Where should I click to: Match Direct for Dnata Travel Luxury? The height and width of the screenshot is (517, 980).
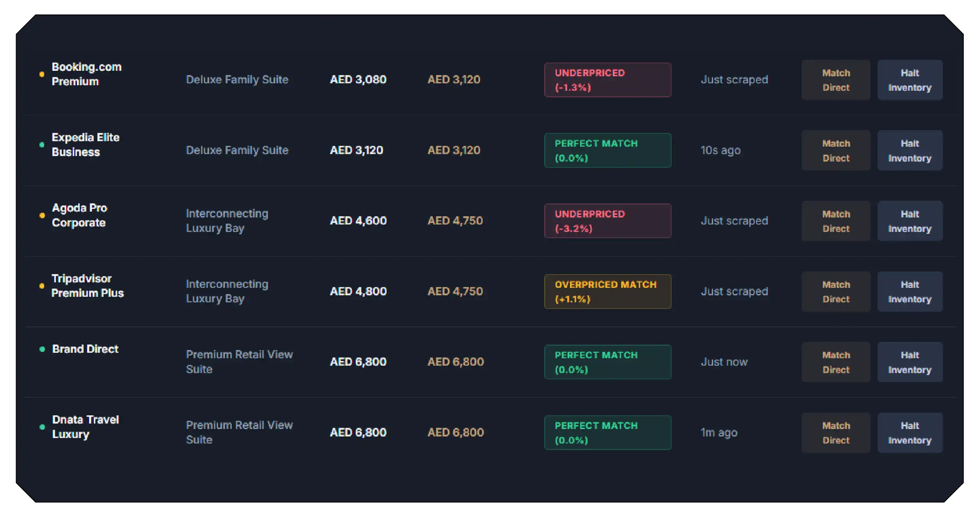click(836, 433)
